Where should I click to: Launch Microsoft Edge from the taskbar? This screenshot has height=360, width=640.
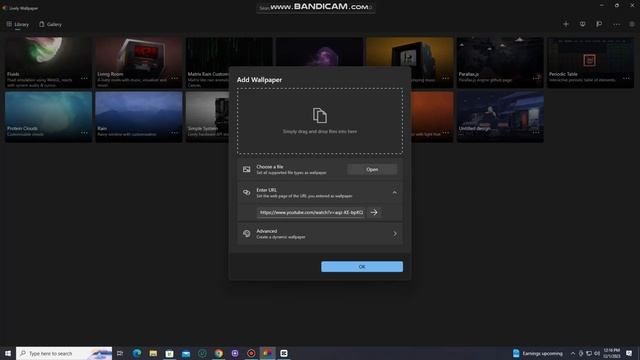tap(137, 353)
